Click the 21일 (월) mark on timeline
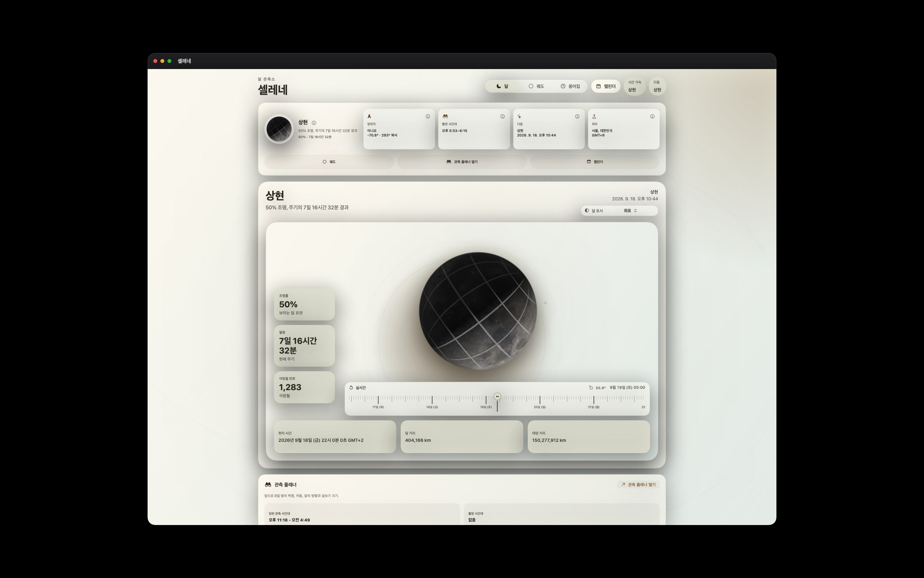 (x=593, y=407)
